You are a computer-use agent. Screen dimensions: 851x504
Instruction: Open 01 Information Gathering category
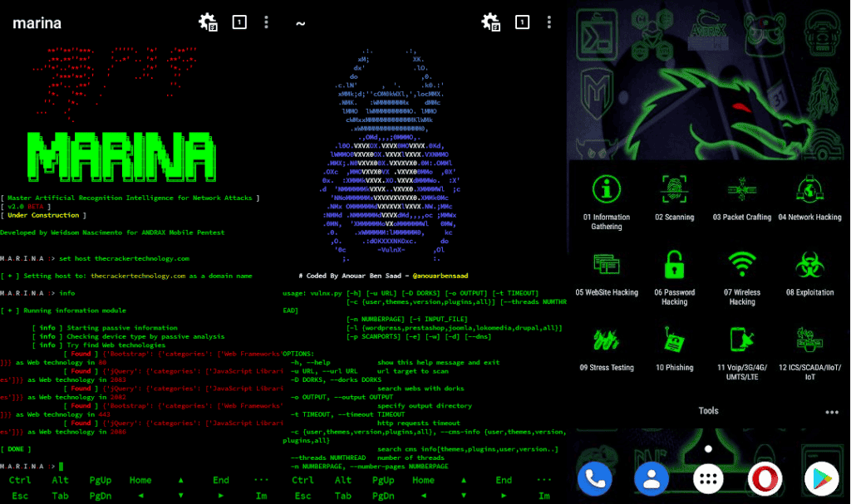tap(607, 203)
